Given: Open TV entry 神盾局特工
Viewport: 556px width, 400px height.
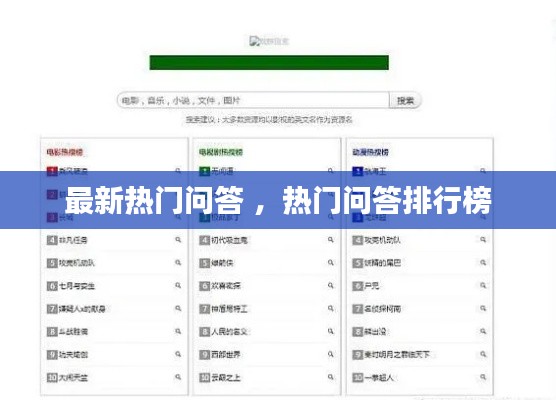Looking at the screenshot, I should 229,309.
